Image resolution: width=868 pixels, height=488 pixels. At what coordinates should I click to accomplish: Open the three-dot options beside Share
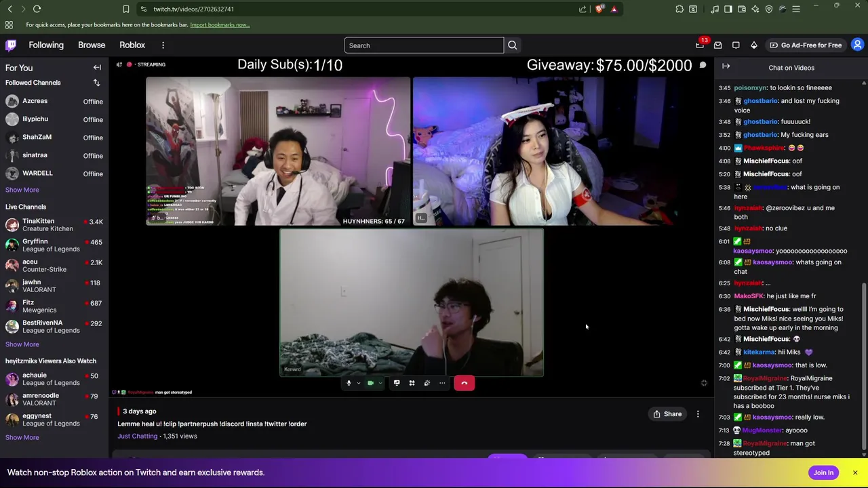coord(698,414)
